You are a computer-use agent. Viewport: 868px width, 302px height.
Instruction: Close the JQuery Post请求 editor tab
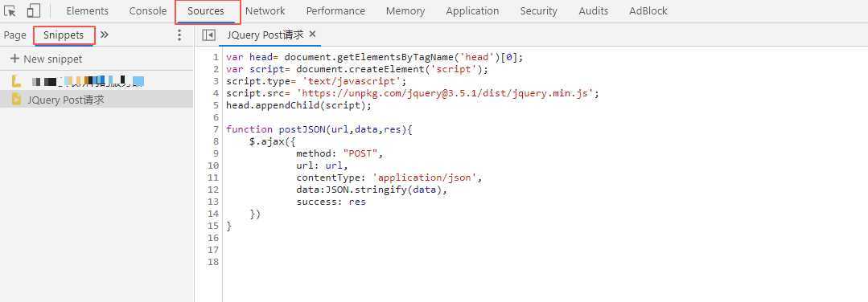tap(312, 35)
